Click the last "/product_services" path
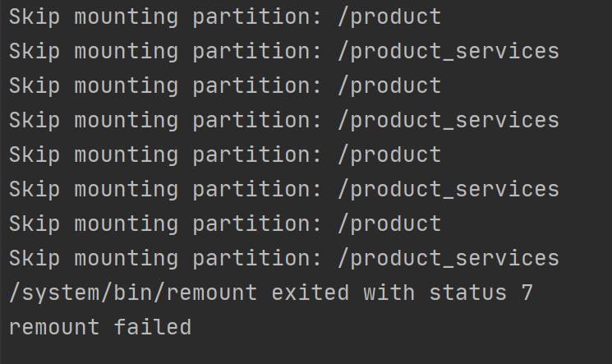Screen dimensions: 612x364 click(x=448, y=258)
